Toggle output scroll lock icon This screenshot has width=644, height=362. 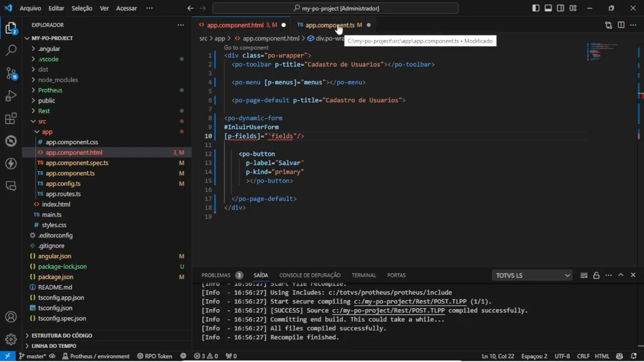pyautogui.click(x=596, y=276)
